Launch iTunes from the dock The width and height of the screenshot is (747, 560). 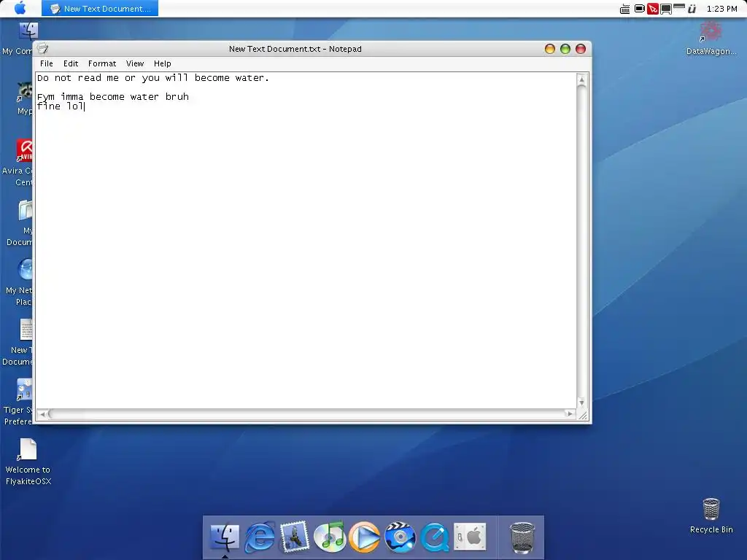tap(330, 537)
